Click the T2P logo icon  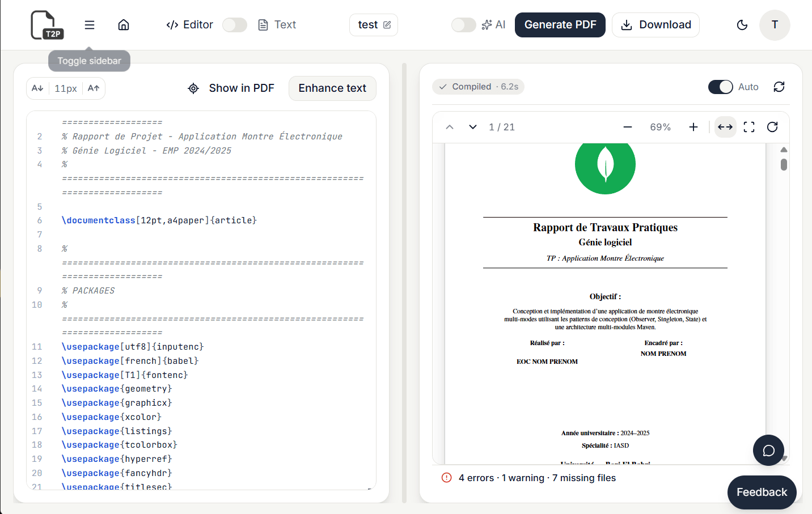point(47,25)
